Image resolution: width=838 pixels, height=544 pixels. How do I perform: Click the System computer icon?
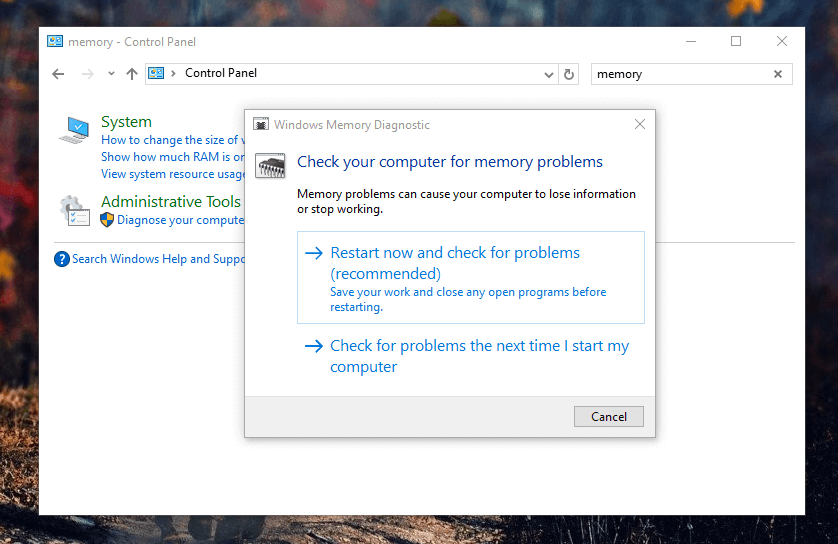(74, 130)
